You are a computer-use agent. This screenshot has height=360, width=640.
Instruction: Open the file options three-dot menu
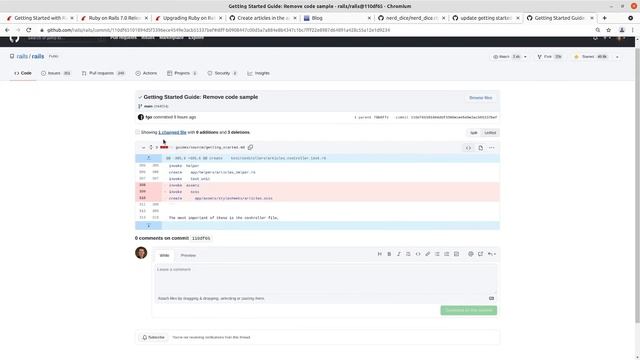(491, 148)
